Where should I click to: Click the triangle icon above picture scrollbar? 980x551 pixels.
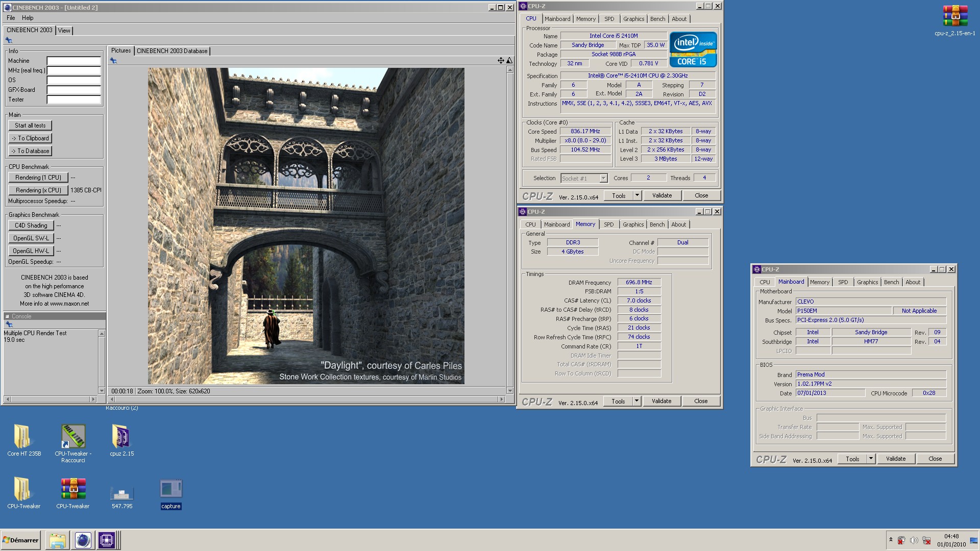[x=509, y=60]
